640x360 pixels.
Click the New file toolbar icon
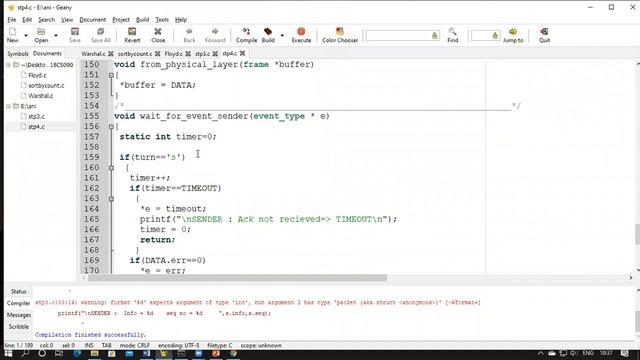click(12, 35)
